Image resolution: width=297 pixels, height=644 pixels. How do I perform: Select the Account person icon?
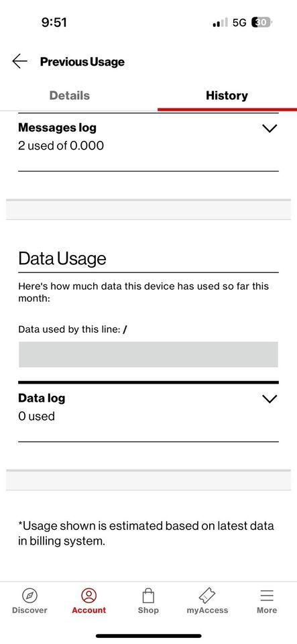[88, 595]
